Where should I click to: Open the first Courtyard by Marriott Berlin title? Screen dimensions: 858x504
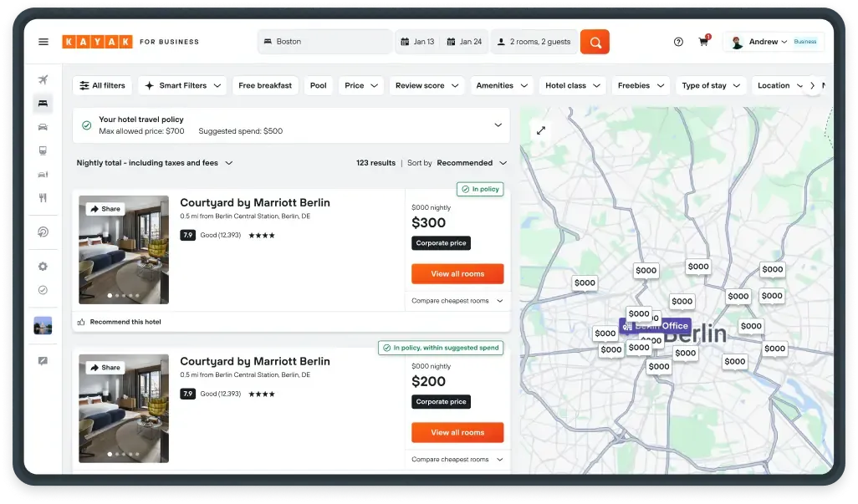click(255, 203)
